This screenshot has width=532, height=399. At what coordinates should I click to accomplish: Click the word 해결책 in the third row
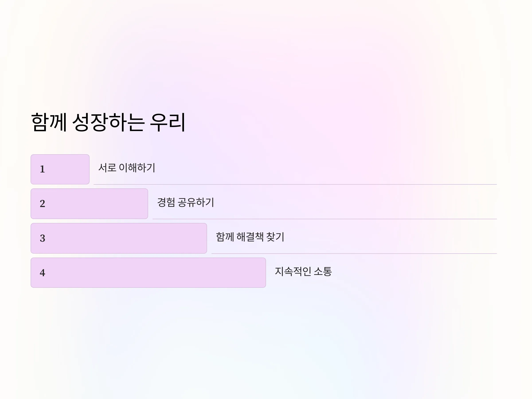pos(250,237)
